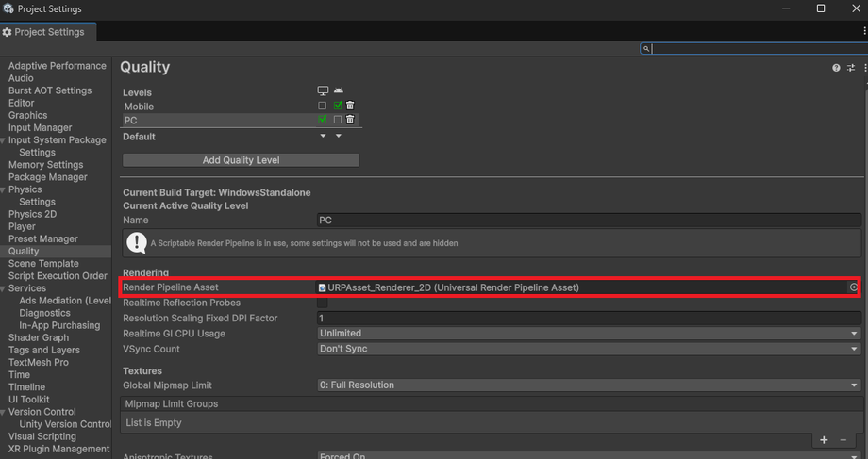
Task: Open Memory Settings category
Action: (x=45, y=165)
